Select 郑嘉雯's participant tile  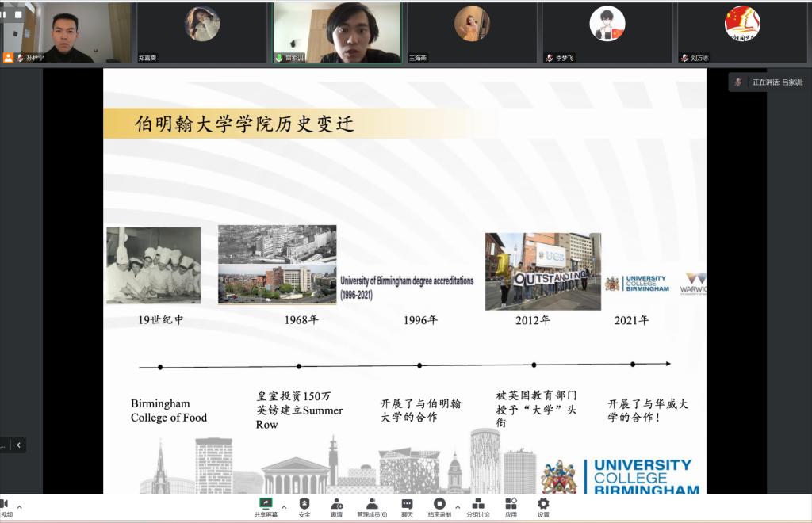click(201, 32)
